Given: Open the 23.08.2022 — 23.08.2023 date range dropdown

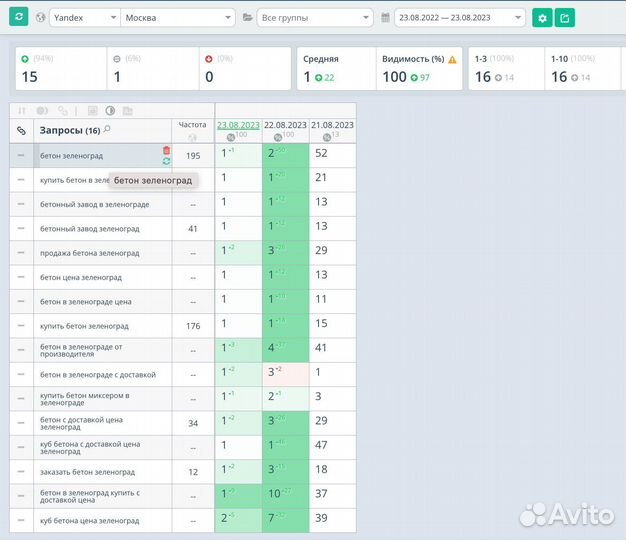Looking at the screenshot, I should click(460, 18).
